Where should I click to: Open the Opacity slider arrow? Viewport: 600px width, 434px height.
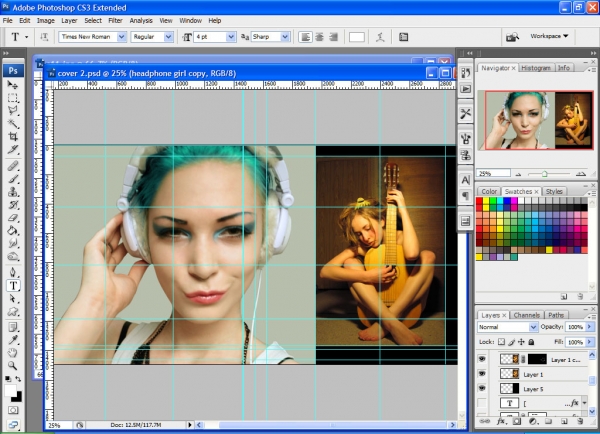click(x=590, y=327)
